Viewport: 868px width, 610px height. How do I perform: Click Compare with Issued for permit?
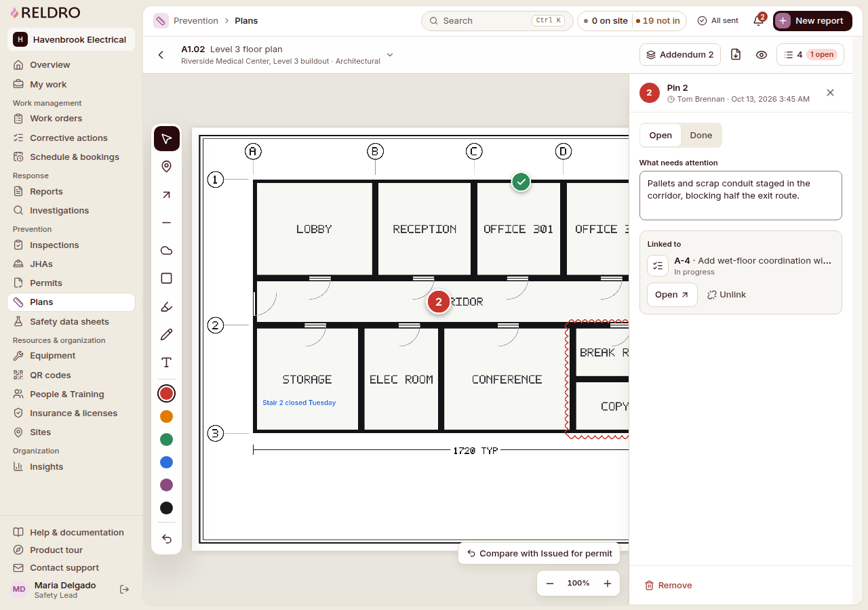point(539,554)
